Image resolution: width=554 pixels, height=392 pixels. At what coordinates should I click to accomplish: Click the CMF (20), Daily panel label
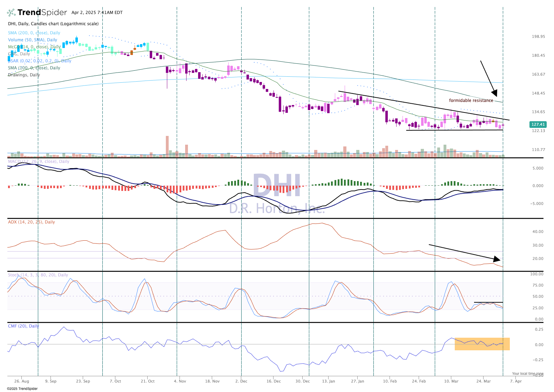pos(23,326)
